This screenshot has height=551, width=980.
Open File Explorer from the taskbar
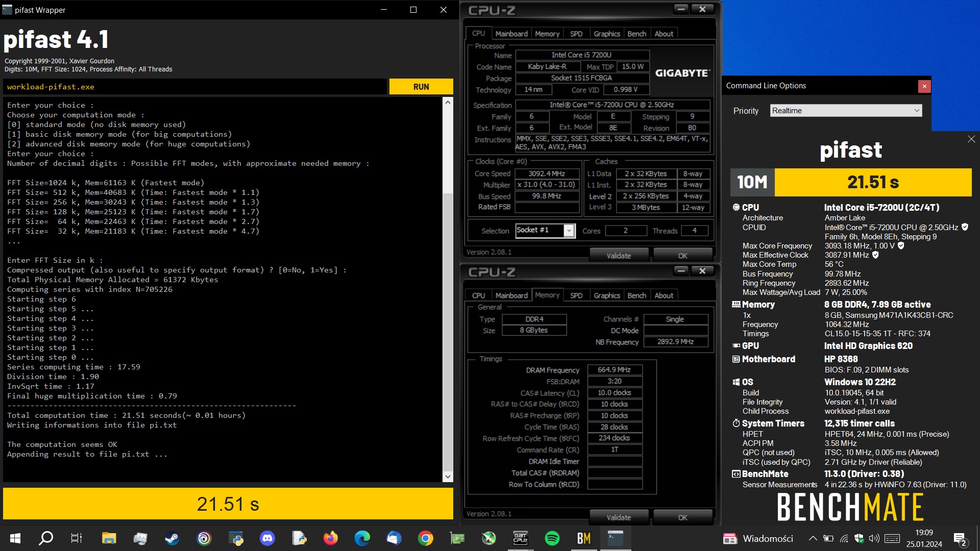[109, 538]
